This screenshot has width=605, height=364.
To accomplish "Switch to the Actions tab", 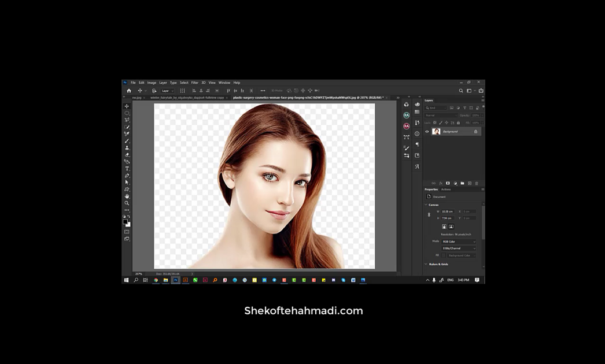I will 446,189.
